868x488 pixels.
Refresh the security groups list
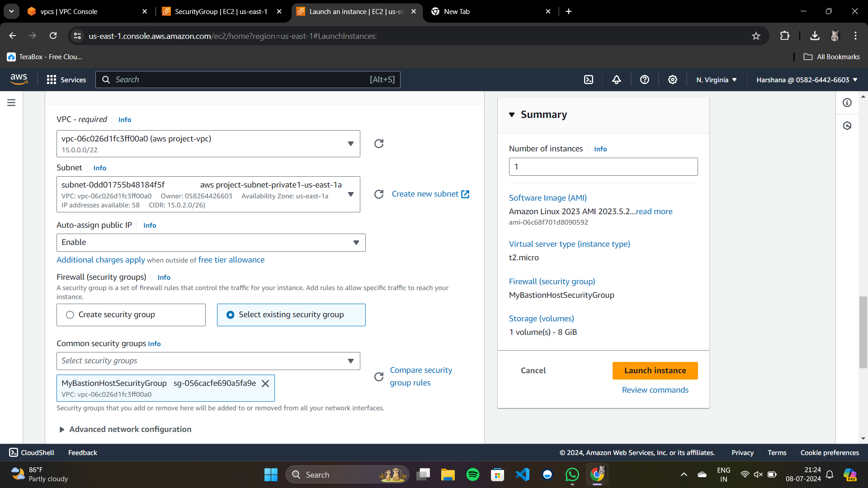point(379,376)
